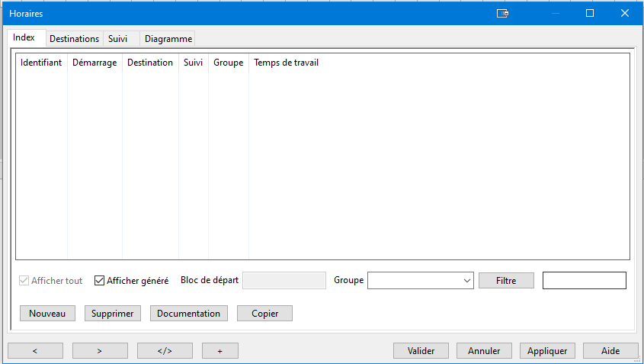
Task: Click the Nouveau button
Action: (47, 314)
